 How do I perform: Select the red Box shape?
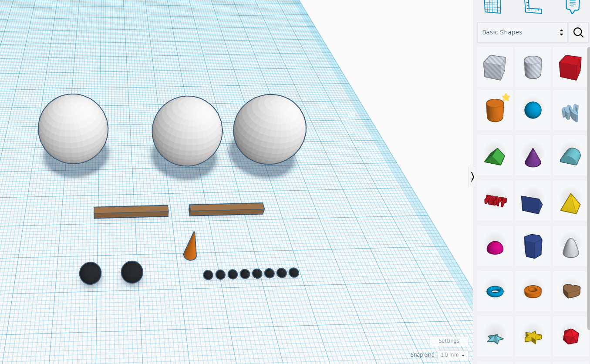(570, 67)
